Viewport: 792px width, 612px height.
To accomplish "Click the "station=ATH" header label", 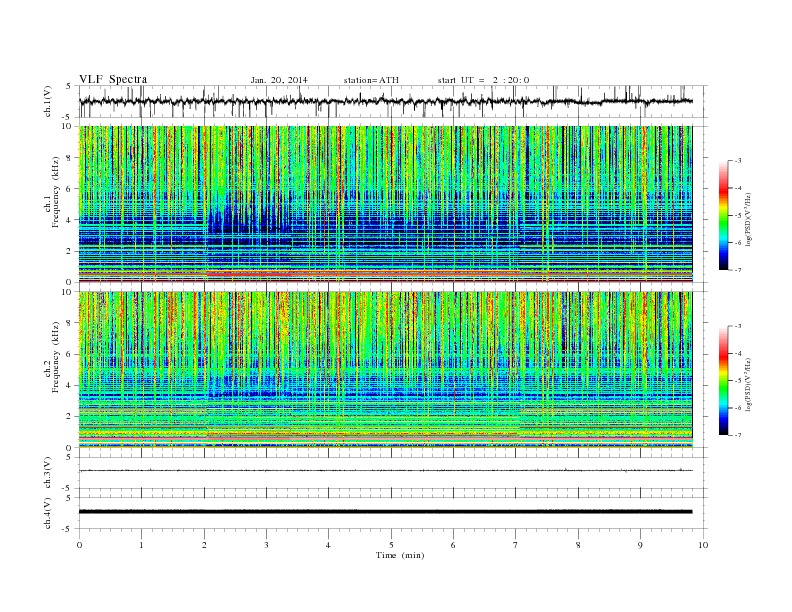I will coord(371,80).
